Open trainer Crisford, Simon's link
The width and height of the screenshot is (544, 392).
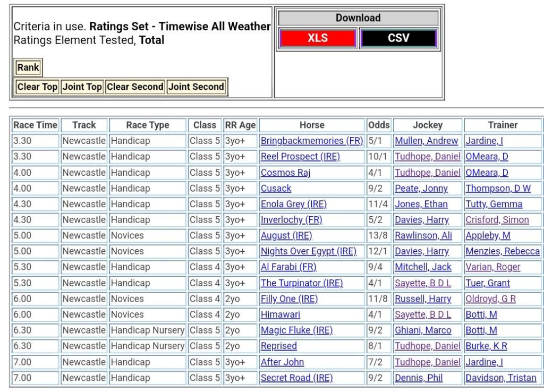(497, 220)
